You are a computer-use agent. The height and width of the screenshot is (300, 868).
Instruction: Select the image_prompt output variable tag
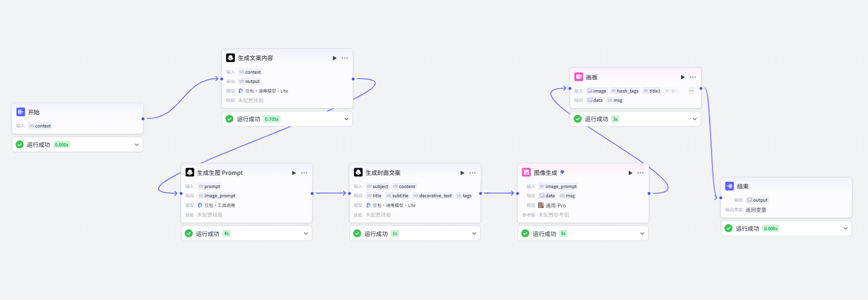pyautogui.click(x=217, y=196)
